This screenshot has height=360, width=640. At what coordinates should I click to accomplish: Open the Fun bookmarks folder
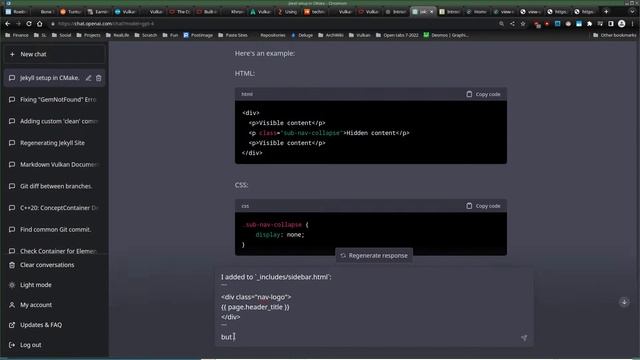point(170,35)
